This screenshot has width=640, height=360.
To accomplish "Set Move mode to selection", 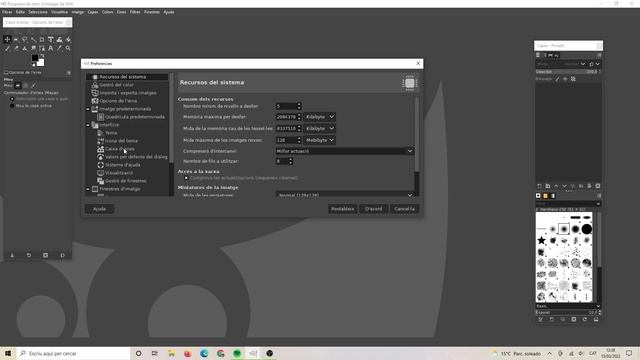I will tap(25, 85).
